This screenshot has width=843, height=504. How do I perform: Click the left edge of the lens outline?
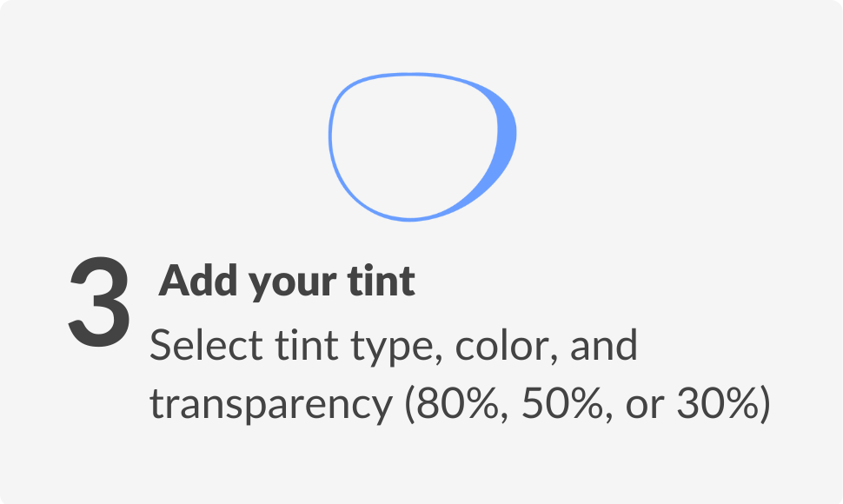(330, 137)
